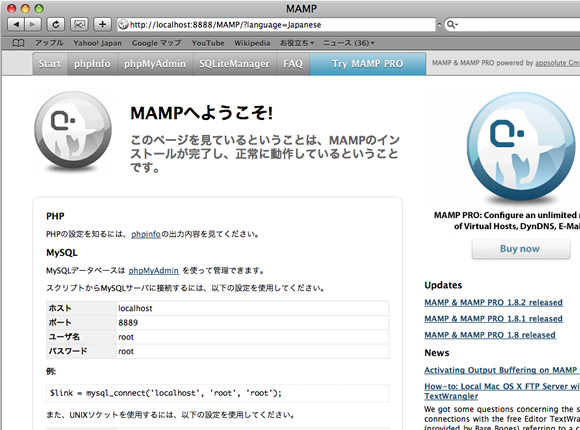580x430 pixels.
Task: Select the Start tab
Action: pos(50,64)
